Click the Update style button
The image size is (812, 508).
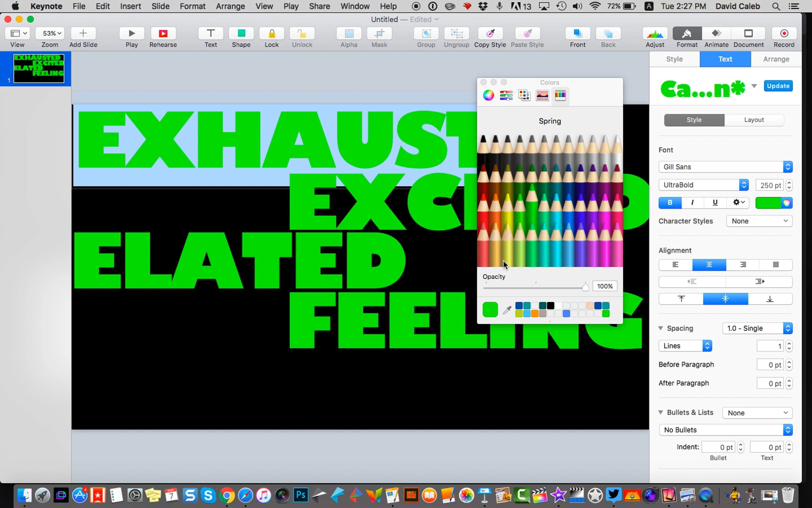(x=778, y=86)
